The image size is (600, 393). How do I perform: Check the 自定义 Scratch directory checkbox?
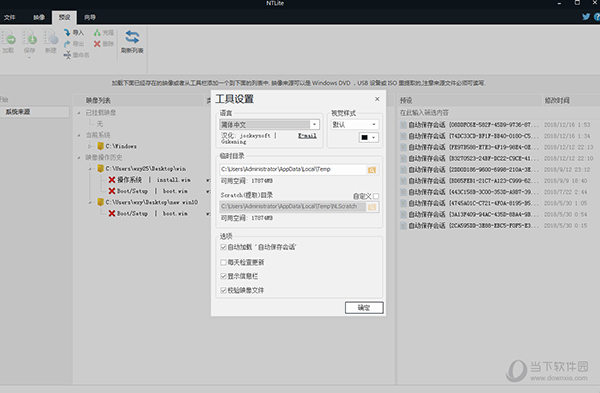click(376, 196)
